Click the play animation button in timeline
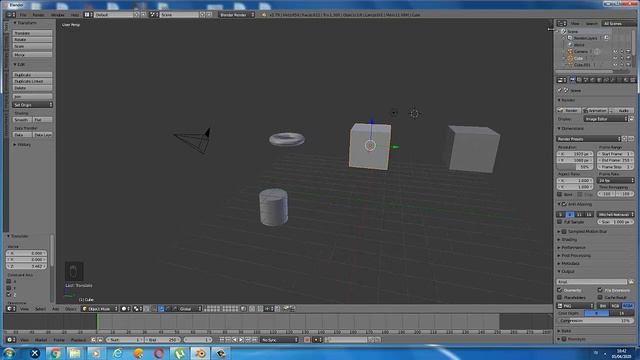Screen dimensions: 640x360 coord(241,340)
